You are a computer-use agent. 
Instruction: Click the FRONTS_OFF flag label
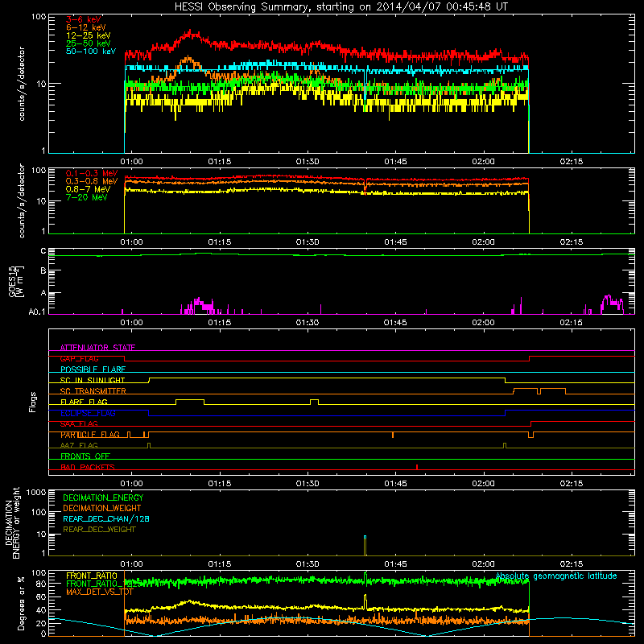coord(85,456)
